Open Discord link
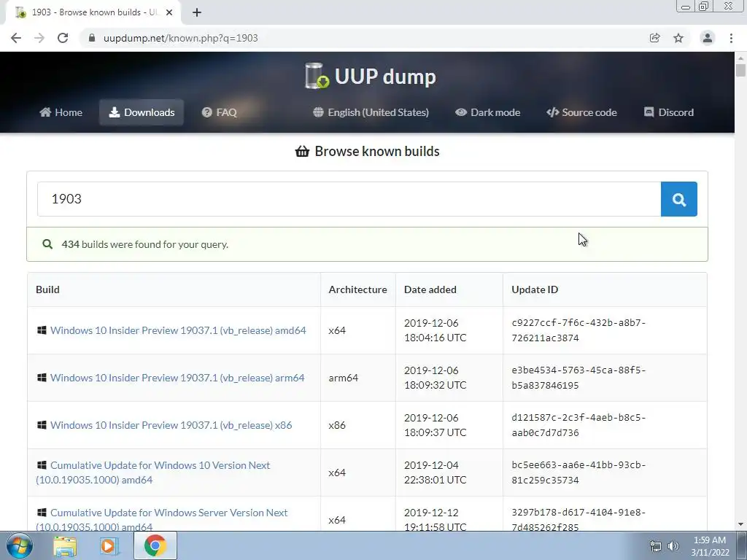Screen dimensions: 747x560 click(x=669, y=112)
